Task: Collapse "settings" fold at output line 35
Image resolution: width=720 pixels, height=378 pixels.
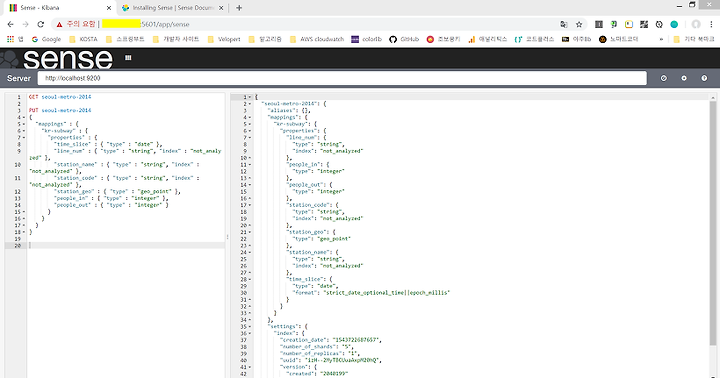Action: 250,327
